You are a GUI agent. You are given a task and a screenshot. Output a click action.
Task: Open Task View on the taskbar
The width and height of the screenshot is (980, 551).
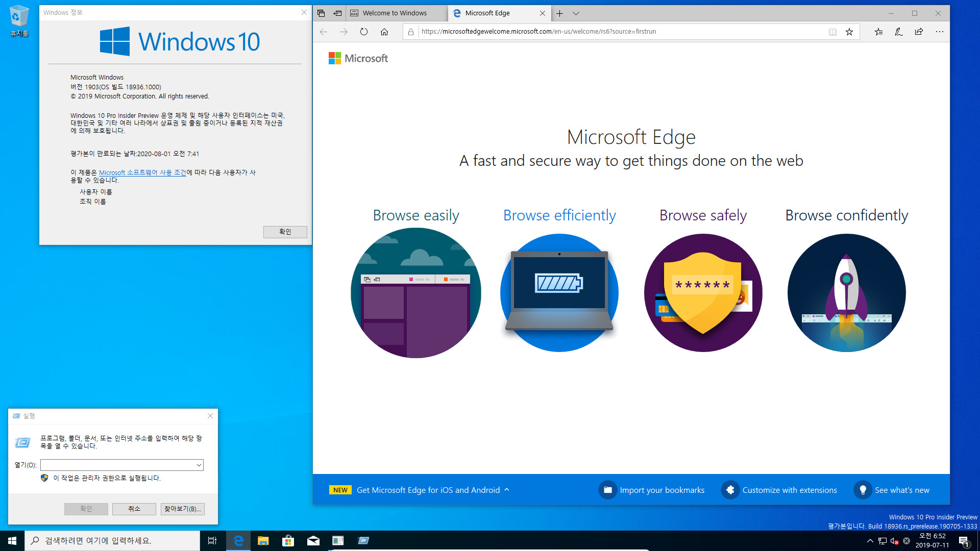coord(212,541)
